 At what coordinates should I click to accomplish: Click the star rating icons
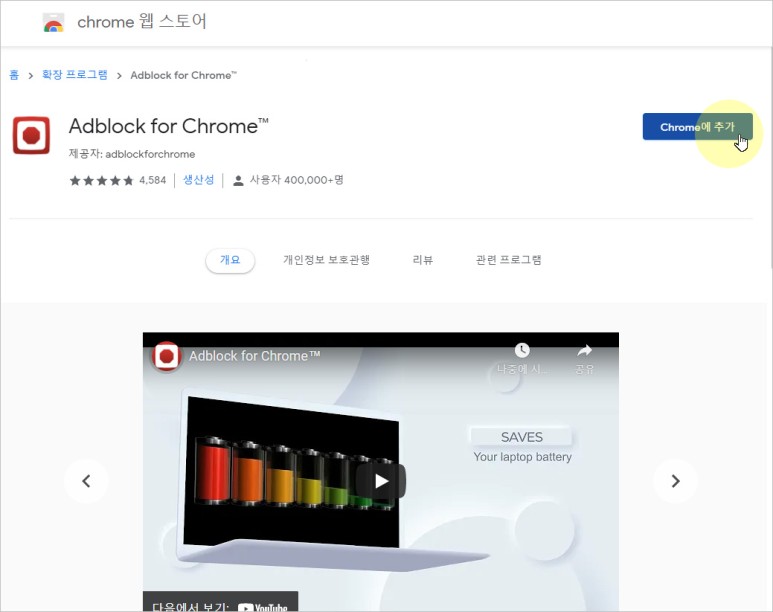[102, 180]
